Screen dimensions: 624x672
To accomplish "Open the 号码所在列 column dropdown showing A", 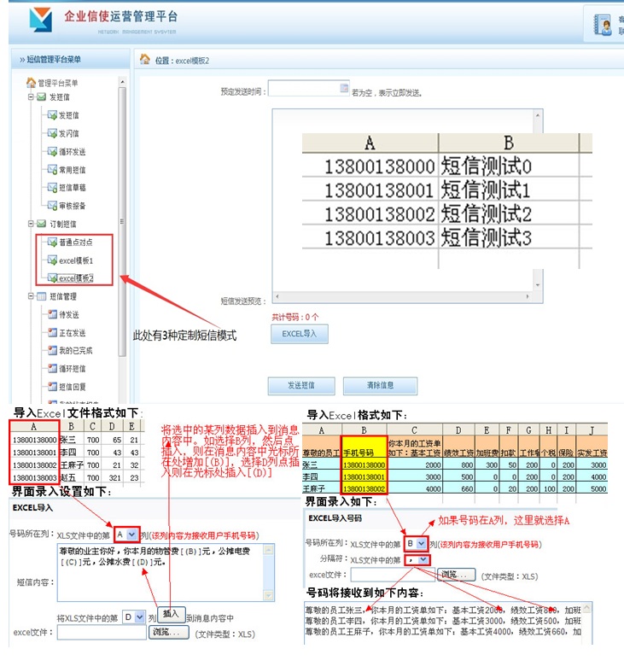I will coord(126,535).
